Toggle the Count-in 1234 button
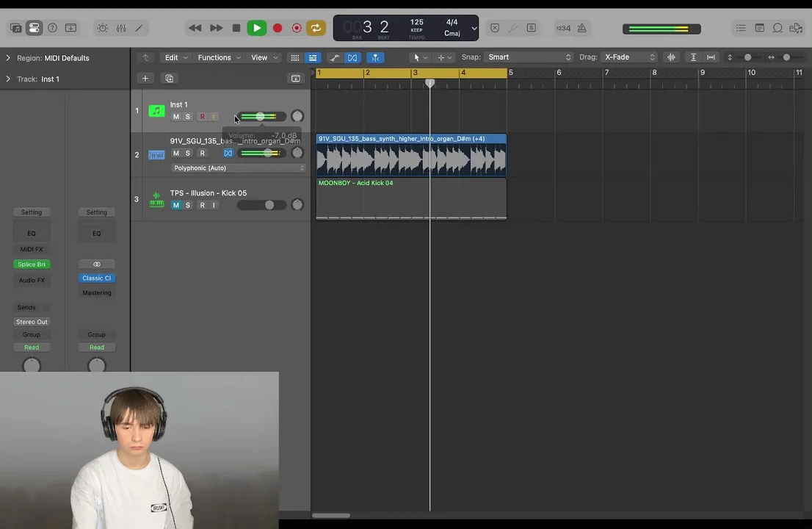The height and width of the screenshot is (529, 812). pos(563,28)
